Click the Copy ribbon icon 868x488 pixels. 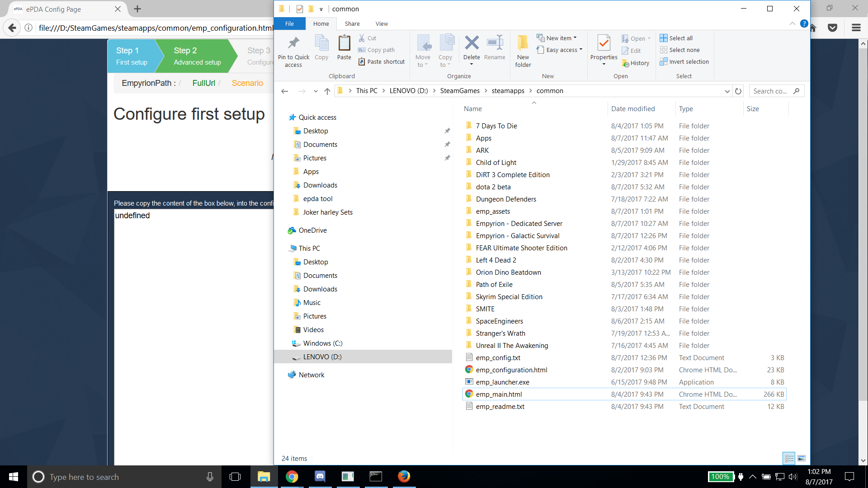pyautogui.click(x=321, y=43)
